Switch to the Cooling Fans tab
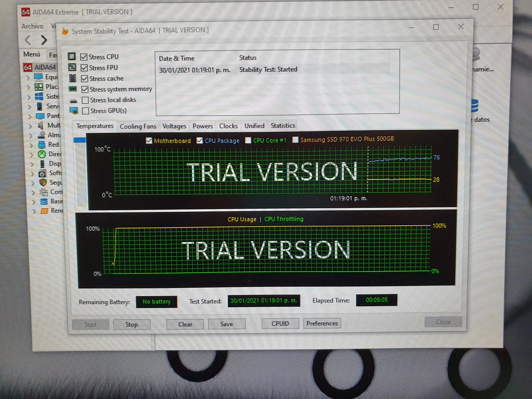This screenshot has width=532, height=399. (138, 126)
